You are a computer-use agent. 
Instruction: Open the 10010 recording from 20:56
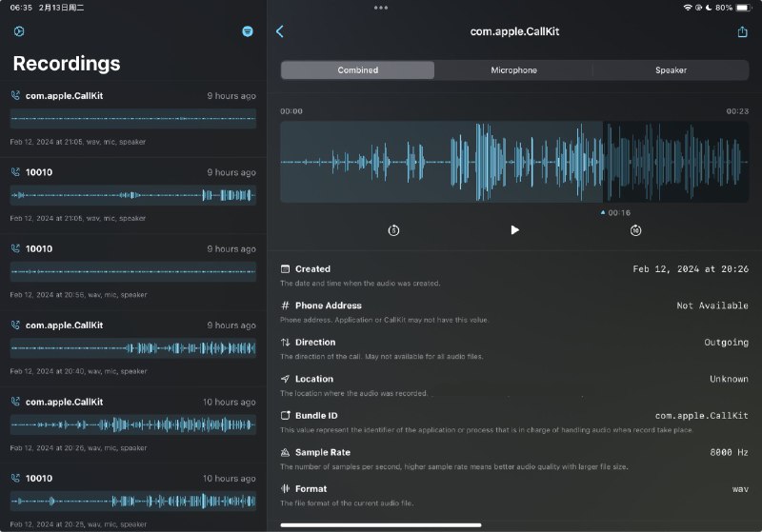[x=133, y=271]
